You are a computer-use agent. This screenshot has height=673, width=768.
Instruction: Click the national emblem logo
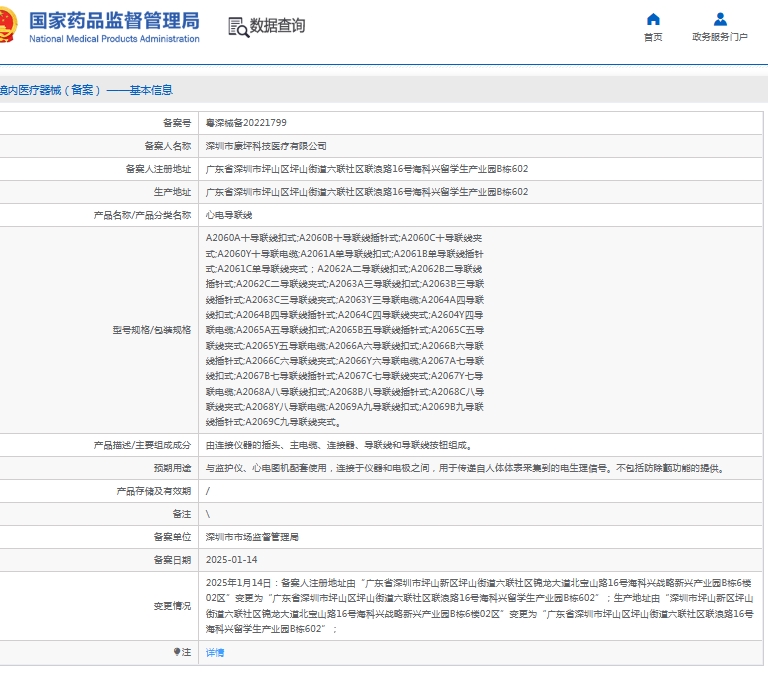click(8, 25)
